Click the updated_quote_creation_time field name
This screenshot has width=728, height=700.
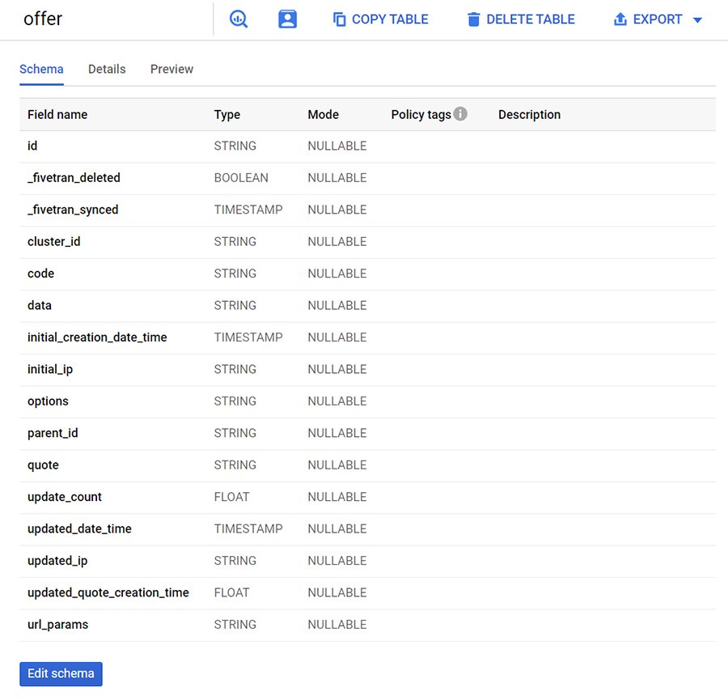pos(108,592)
